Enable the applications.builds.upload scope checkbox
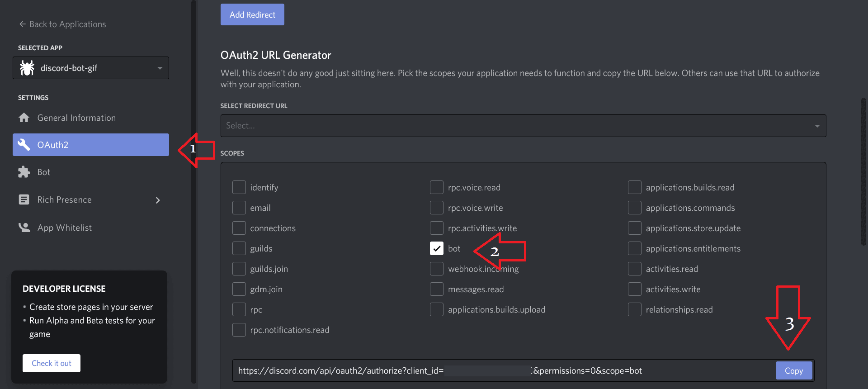This screenshot has width=868, height=389. point(437,309)
